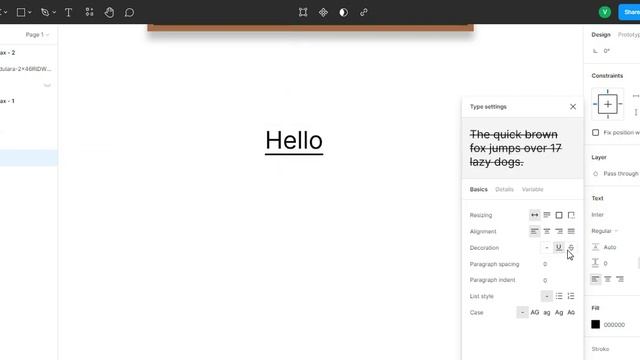Click the mask contrast half-circle icon
This screenshot has height=360, width=640.
tap(344, 12)
